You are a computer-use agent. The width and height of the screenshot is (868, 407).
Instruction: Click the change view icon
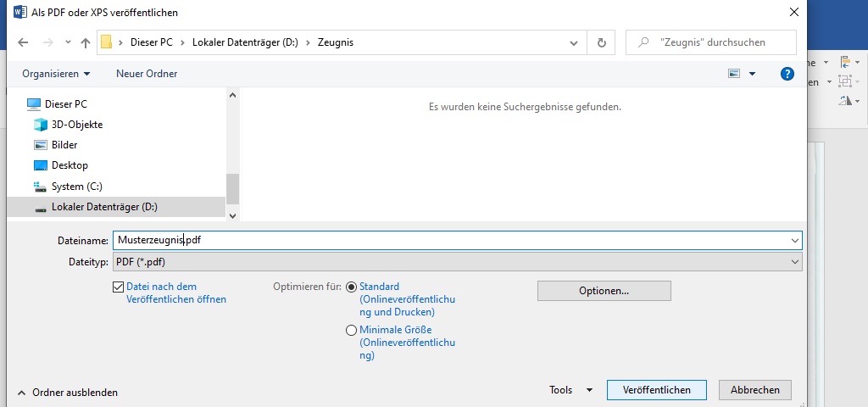(x=734, y=74)
